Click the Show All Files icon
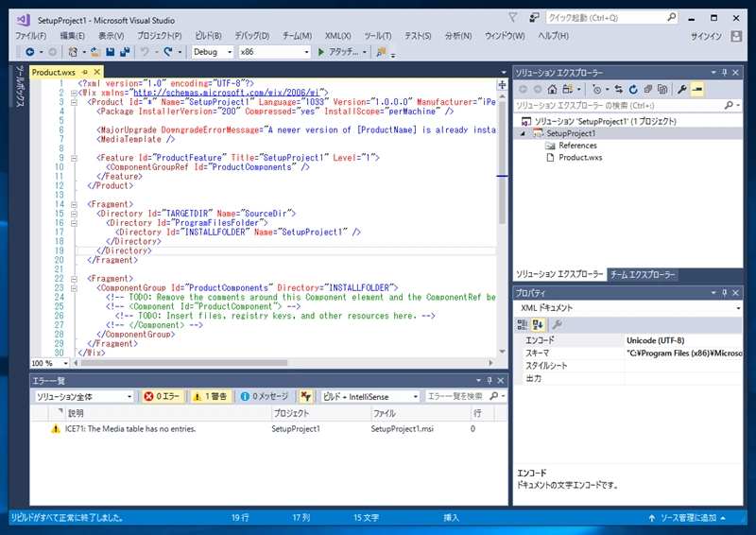756x535 pixels. (x=663, y=89)
